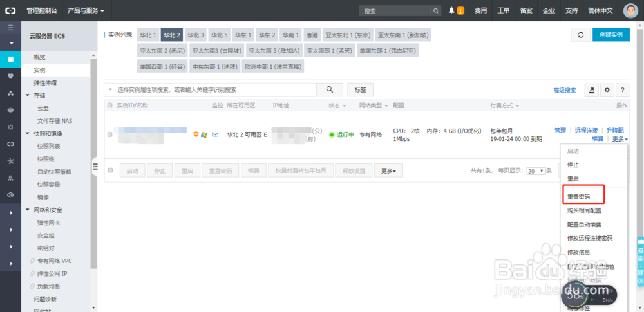644x312 pixels.
Task: Click the 创建实例 button
Action: (611, 35)
